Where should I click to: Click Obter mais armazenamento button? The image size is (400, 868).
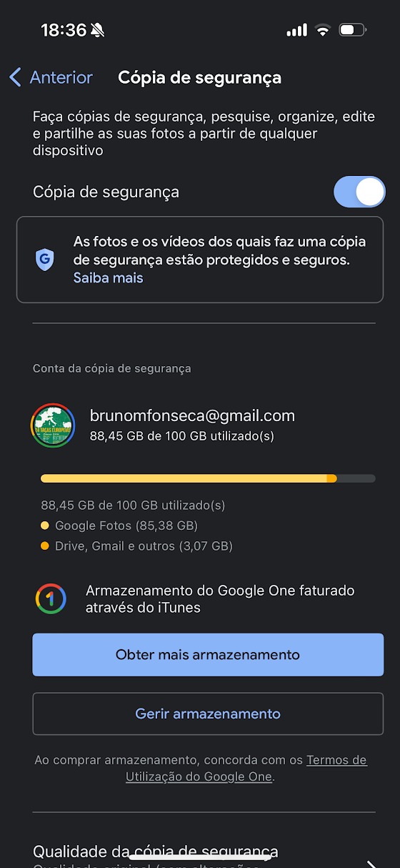point(208,654)
